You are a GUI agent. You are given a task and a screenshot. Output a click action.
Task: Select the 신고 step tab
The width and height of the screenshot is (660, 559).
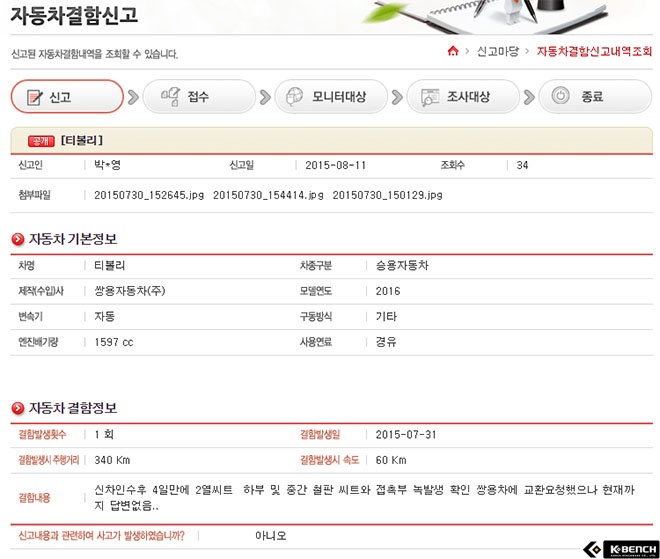pos(67,96)
